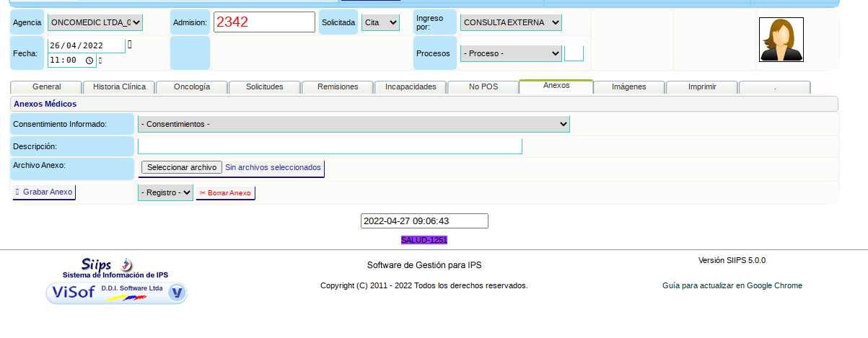
Task: Open the Consentimientos dropdown list
Action: 354,125
